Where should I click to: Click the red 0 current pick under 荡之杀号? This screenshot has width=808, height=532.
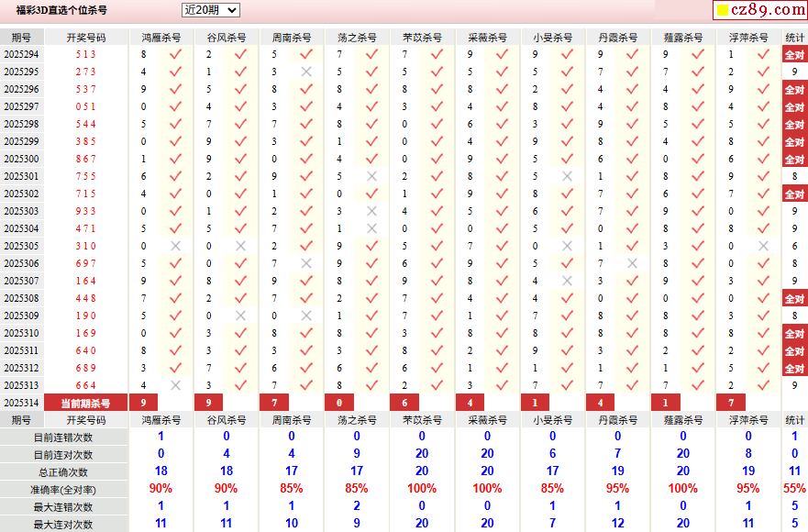click(339, 403)
